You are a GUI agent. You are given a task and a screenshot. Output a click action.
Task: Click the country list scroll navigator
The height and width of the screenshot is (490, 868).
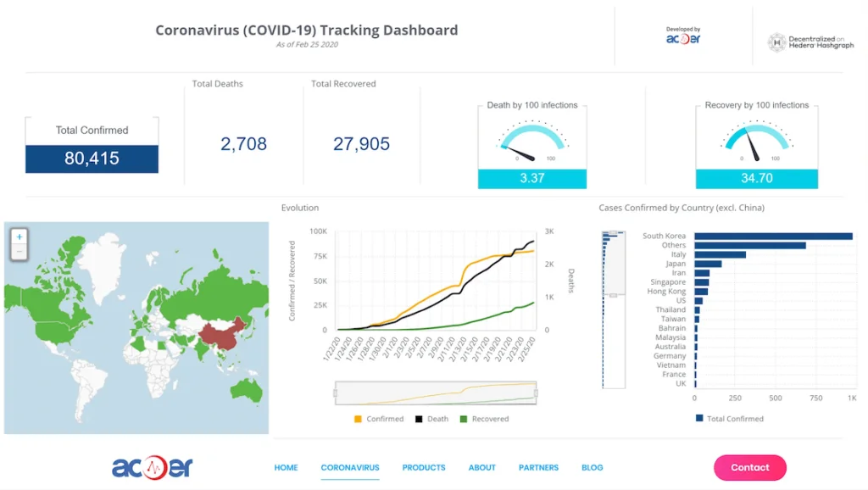[x=613, y=295]
